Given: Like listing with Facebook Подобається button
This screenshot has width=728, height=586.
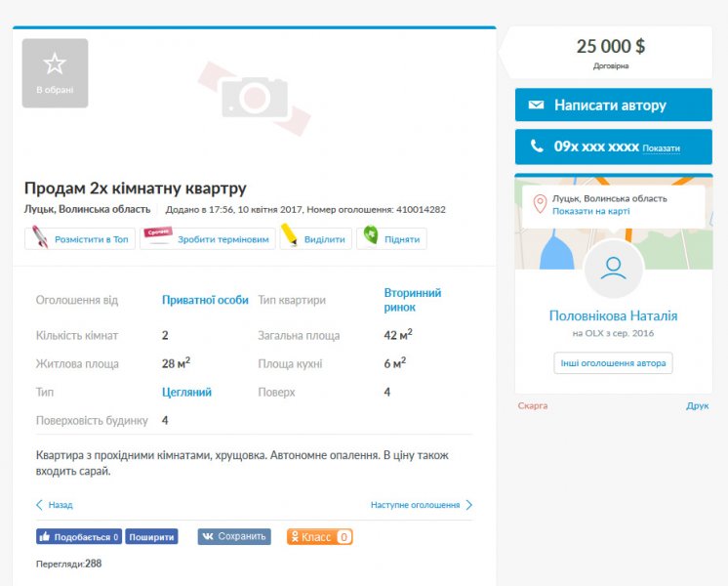Looking at the screenshot, I should point(79,537).
